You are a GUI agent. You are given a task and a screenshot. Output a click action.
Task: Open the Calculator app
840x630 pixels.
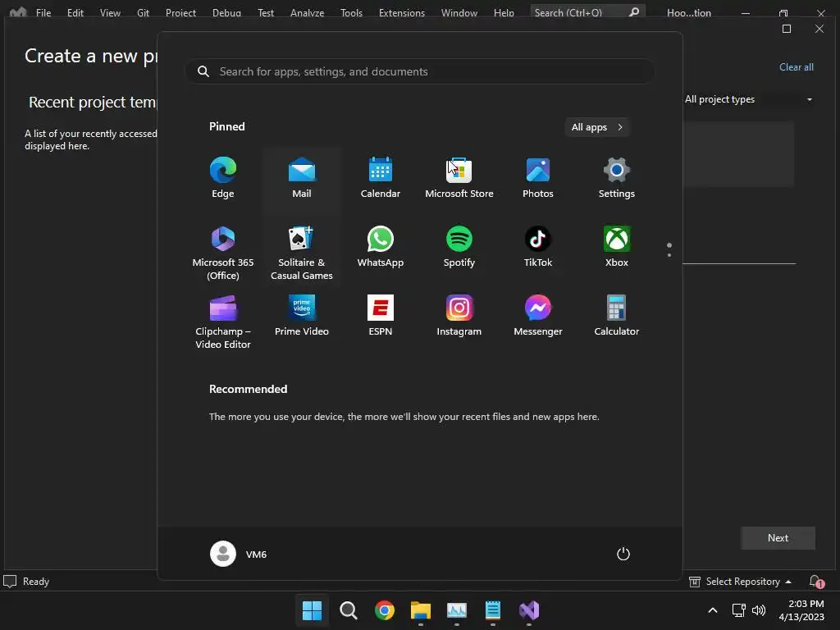[x=617, y=316]
